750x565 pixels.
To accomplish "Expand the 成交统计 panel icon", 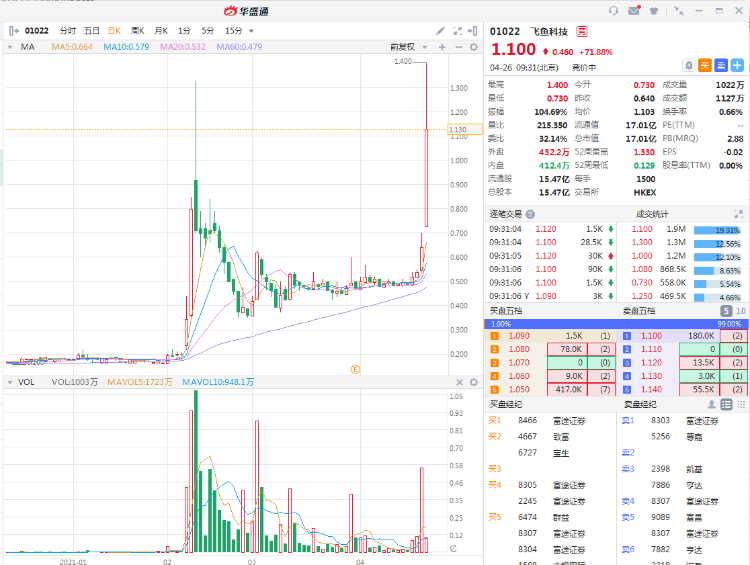I will (738, 214).
